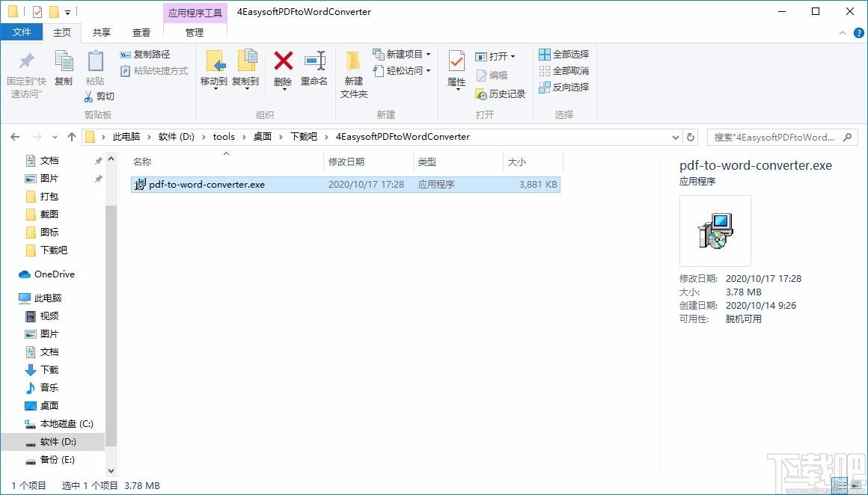Click 此电脑 in the address bar
This screenshot has width=868, height=495.
pyautogui.click(x=126, y=137)
